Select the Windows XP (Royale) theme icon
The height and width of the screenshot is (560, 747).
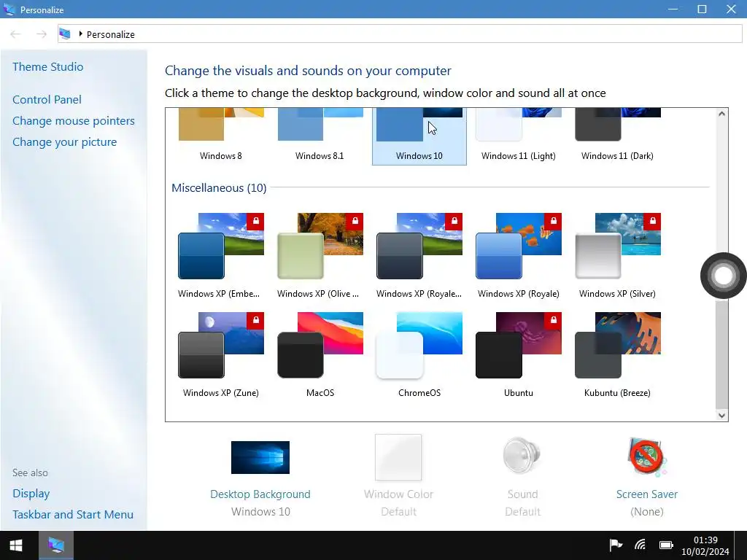pyautogui.click(x=519, y=246)
